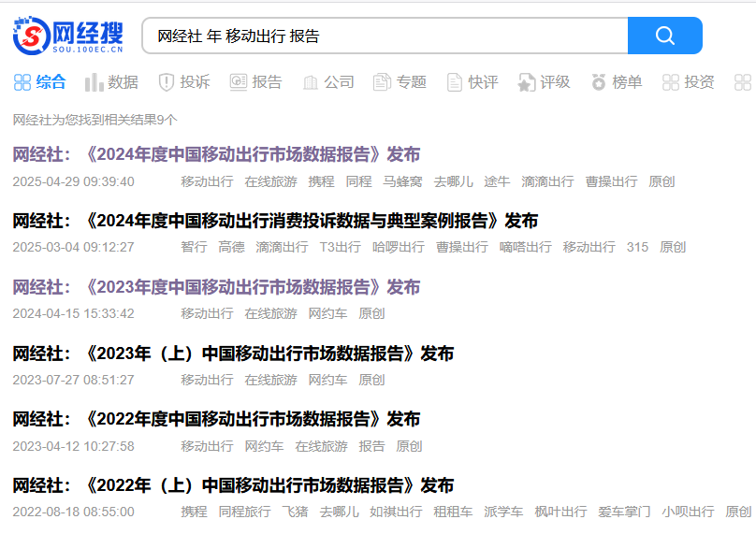Click the date 2022-08-18 08:55:00
This screenshot has height=534, width=756.
coord(73,512)
